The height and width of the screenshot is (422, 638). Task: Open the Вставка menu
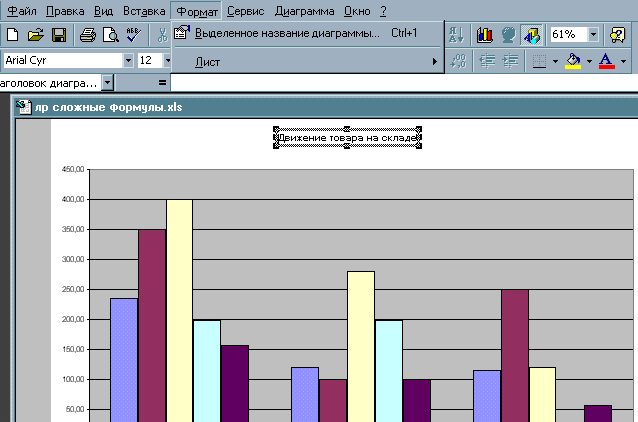(144, 11)
